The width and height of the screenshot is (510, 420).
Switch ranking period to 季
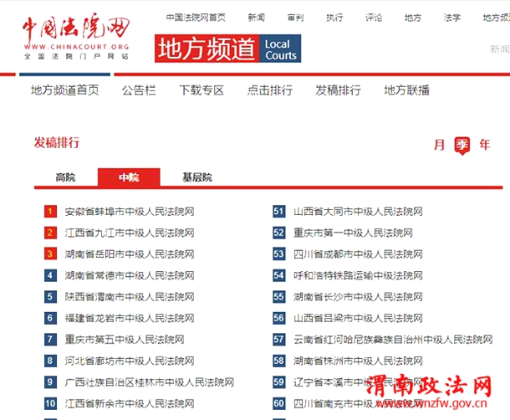[462, 145]
